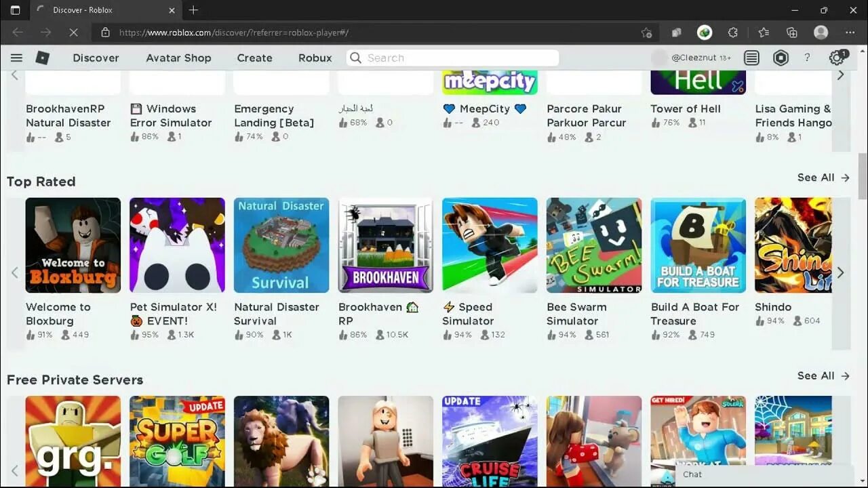Open the Robux balance hexagon icon
The height and width of the screenshot is (488, 868).
(781, 58)
